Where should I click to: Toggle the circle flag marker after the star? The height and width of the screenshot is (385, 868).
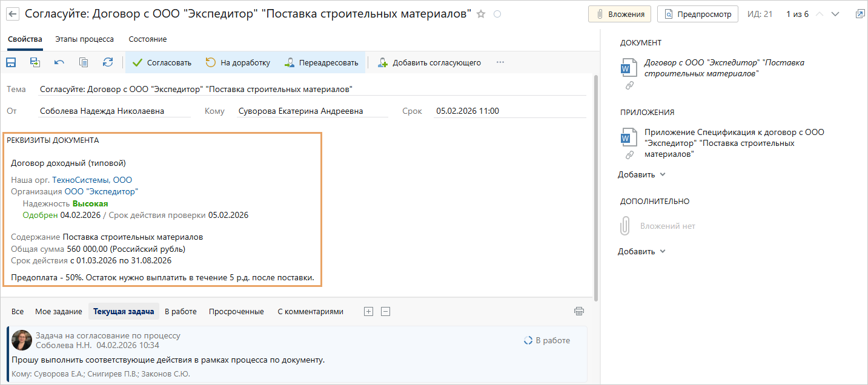(497, 14)
